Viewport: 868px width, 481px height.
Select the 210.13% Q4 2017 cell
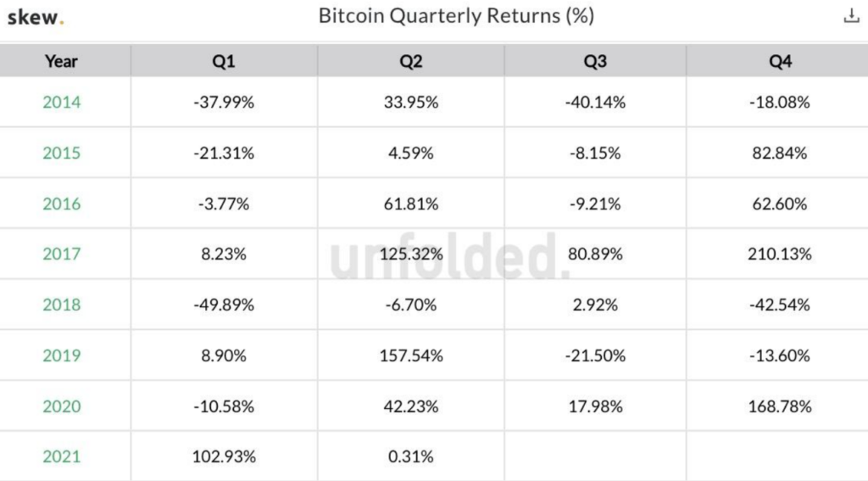click(780, 254)
